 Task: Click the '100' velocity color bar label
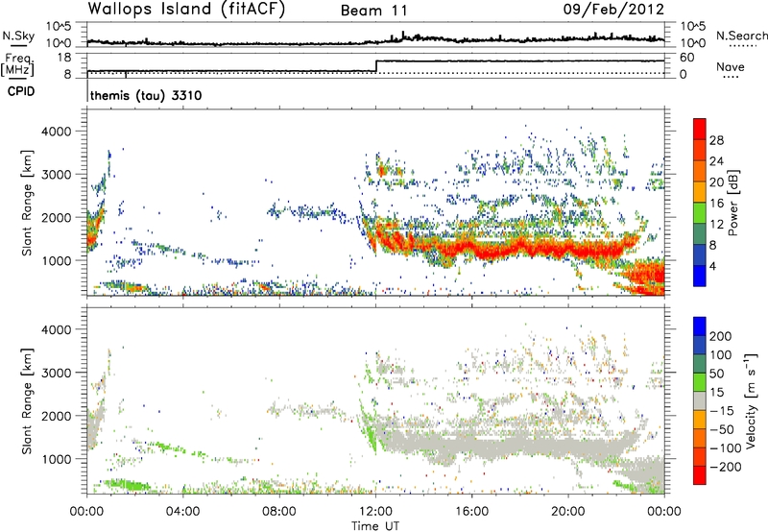pyautogui.click(x=721, y=355)
